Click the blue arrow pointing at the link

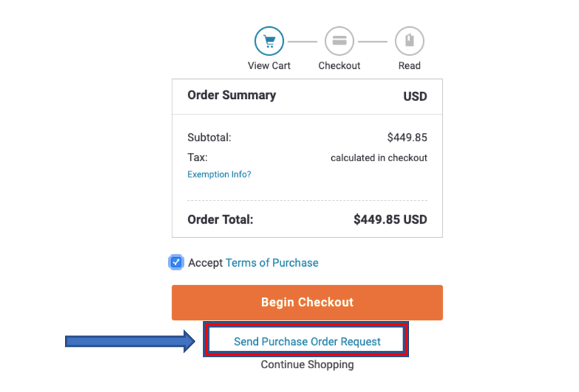click(x=129, y=341)
